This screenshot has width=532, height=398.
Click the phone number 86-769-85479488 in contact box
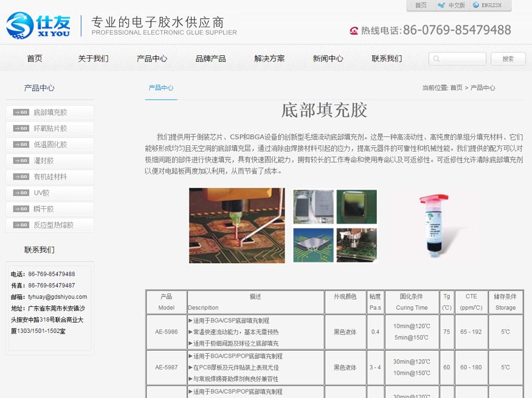pyautogui.click(x=52, y=274)
